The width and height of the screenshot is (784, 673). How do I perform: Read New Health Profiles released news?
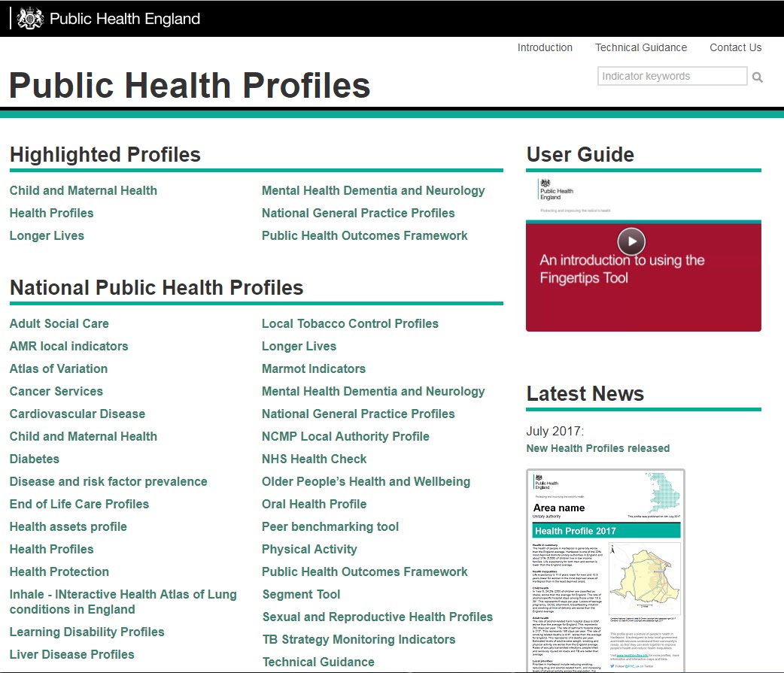598,448
